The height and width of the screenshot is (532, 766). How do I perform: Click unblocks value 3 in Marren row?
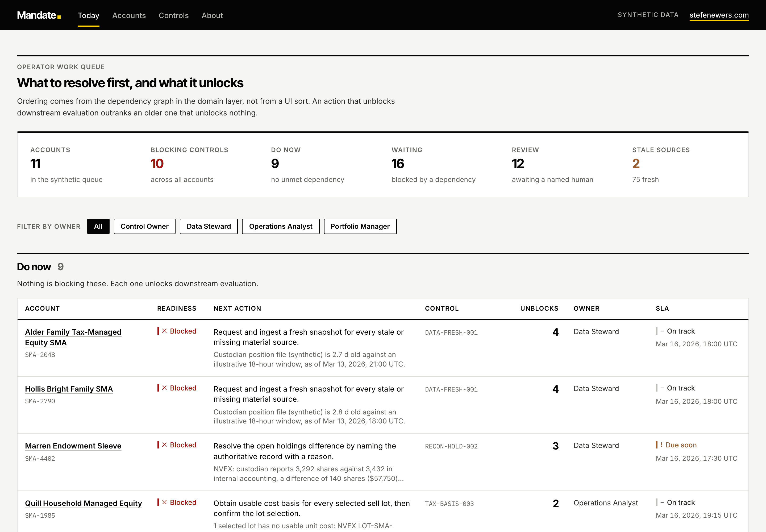click(x=555, y=446)
